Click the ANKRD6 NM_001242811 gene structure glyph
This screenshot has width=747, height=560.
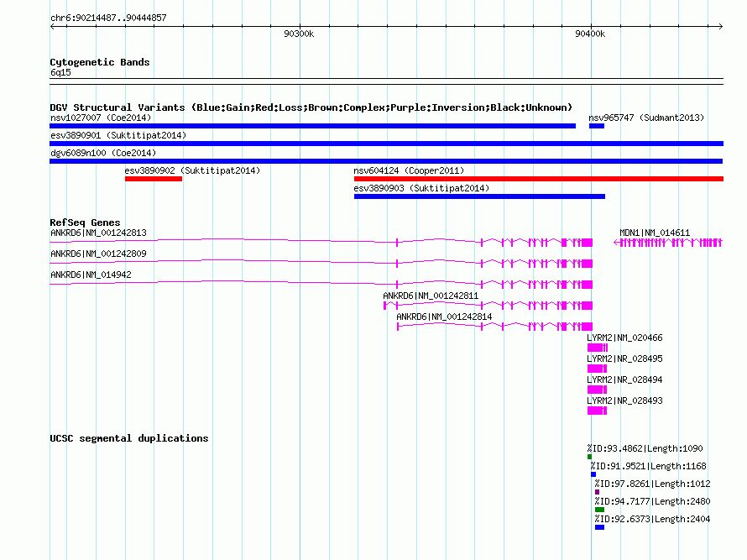click(x=488, y=306)
